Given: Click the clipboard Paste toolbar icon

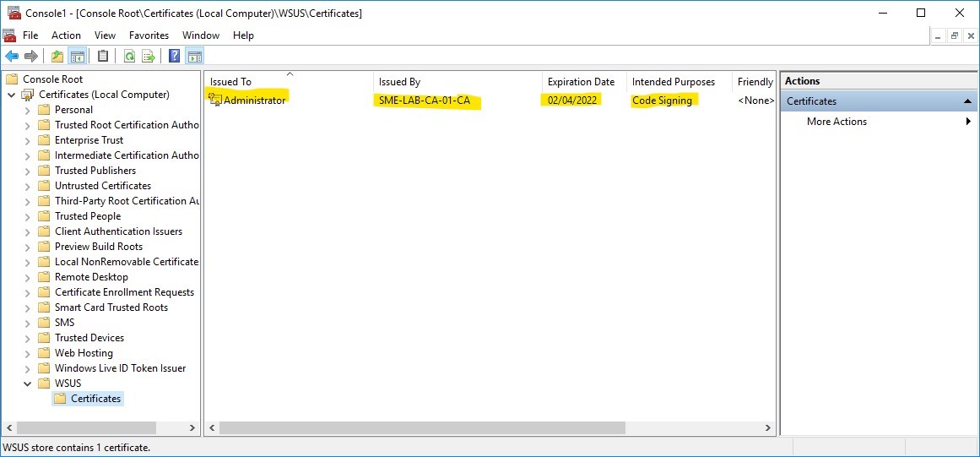Looking at the screenshot, I should coord(103,57).
